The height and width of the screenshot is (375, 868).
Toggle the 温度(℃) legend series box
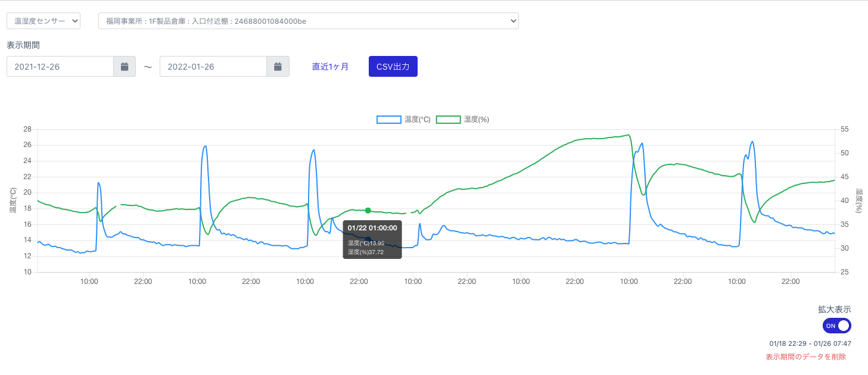[389, 120]
